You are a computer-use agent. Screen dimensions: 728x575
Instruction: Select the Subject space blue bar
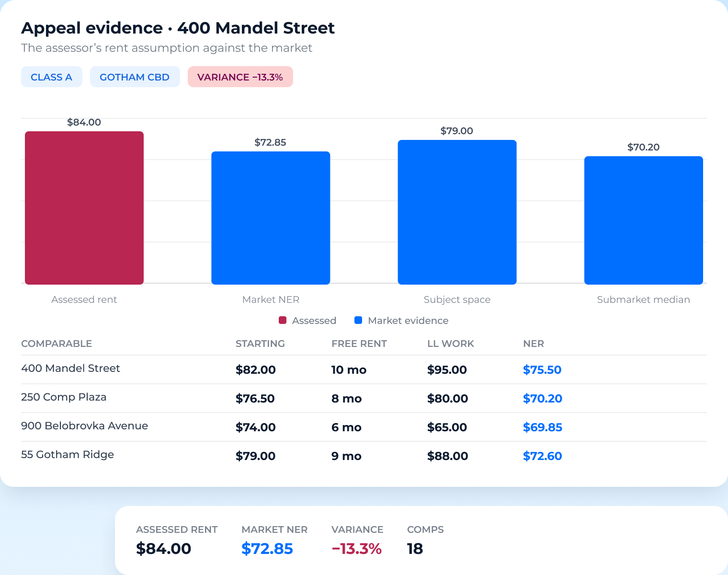click(457, 212)
